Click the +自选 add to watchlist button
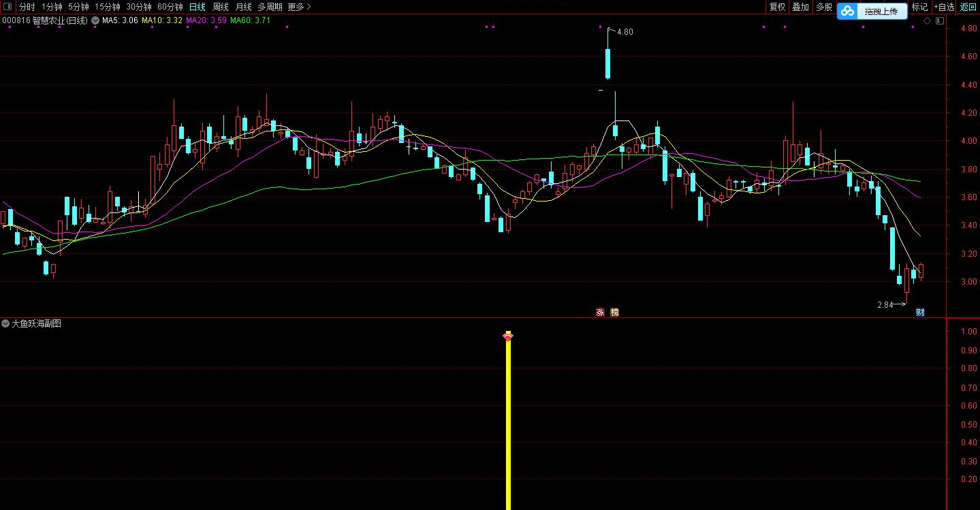The width and height of the screenshot is (980, 510). coord(943,7)
